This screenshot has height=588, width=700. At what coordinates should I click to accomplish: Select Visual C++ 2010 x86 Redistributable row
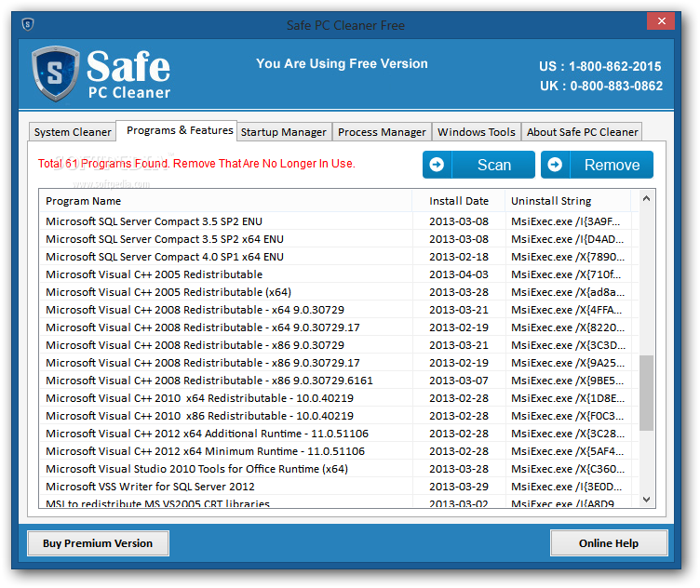pyautogui.click(x=339, y=416)
